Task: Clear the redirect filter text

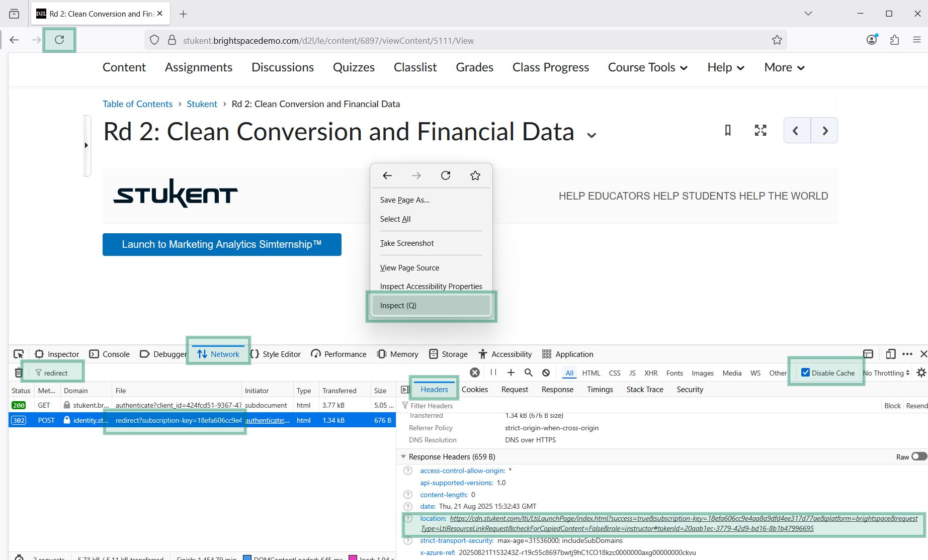Action: pos(475,372)
